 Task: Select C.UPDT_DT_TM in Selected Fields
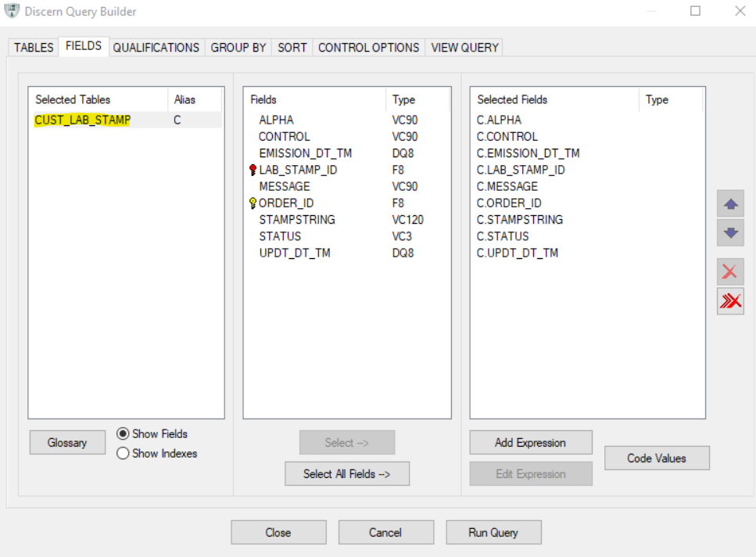518,253
